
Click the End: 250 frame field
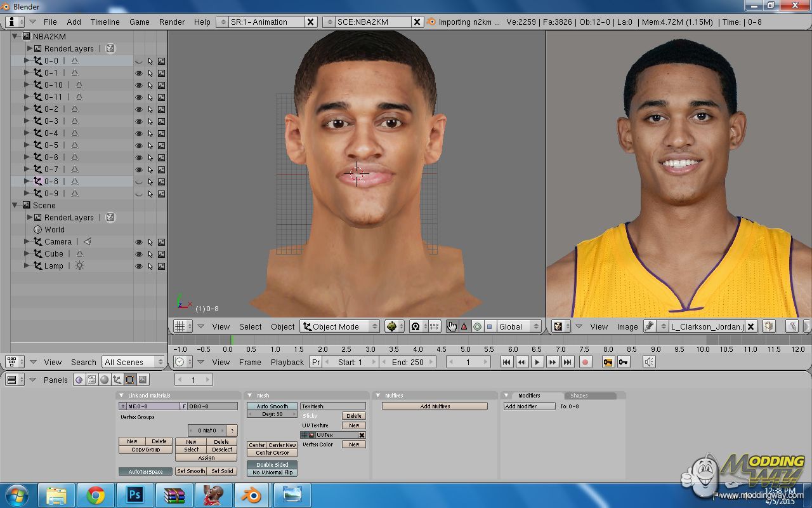click(x=408, y=362)
